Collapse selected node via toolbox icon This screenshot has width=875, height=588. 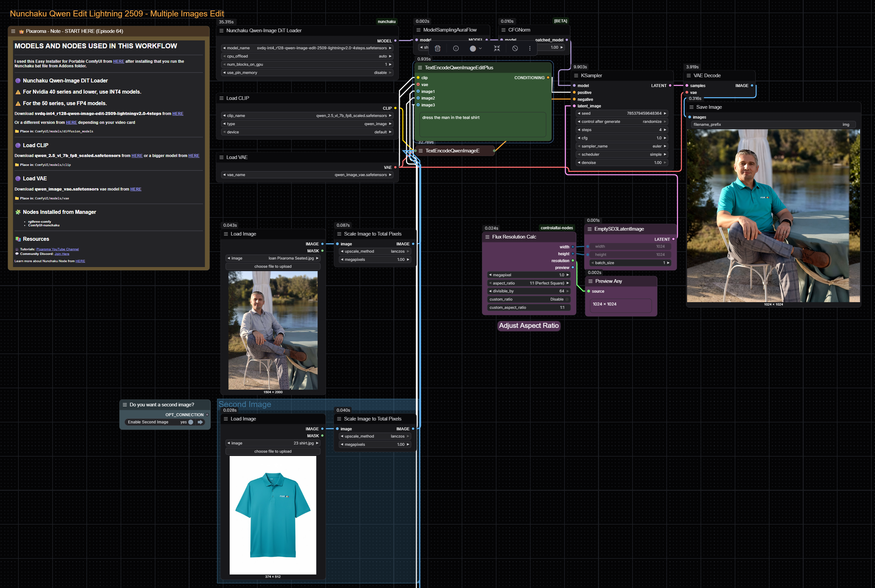pyautogui.click(x=496, y=48)
